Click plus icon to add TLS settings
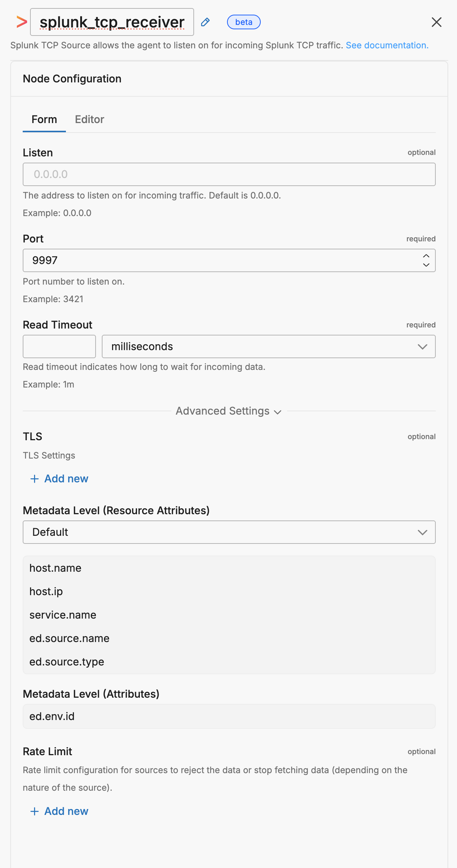Image resolution: width=457 pixels, height=868 pixels. 34,479
